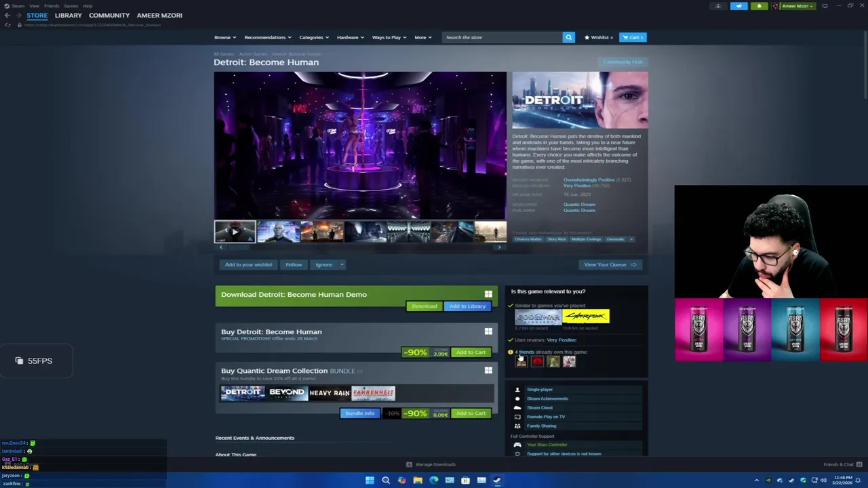Open Windows taskbar search
The width and height of the screenshot is (868, 488).
386,481
